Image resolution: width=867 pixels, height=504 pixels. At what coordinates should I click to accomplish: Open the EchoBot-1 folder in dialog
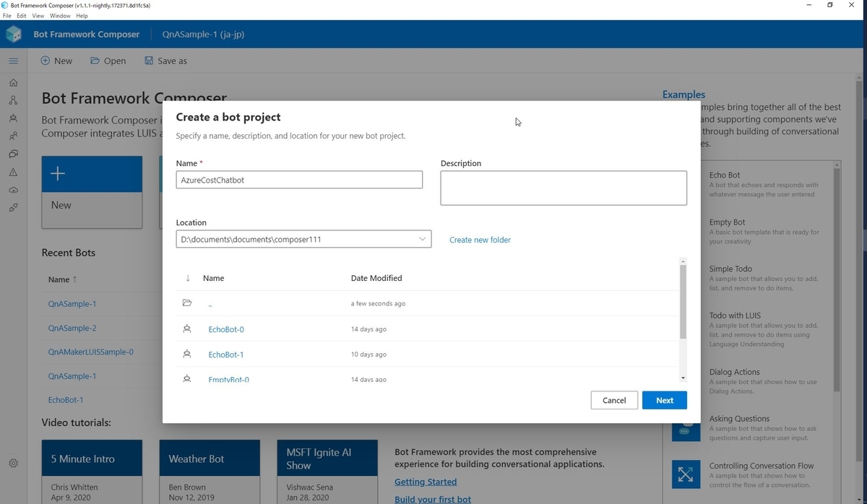tap(226, 355)
